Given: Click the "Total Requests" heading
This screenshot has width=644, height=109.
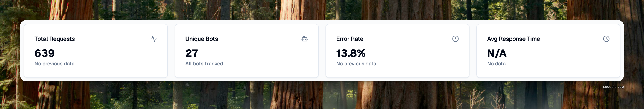Looking at the screenshot, I should (x=55, y=39).
